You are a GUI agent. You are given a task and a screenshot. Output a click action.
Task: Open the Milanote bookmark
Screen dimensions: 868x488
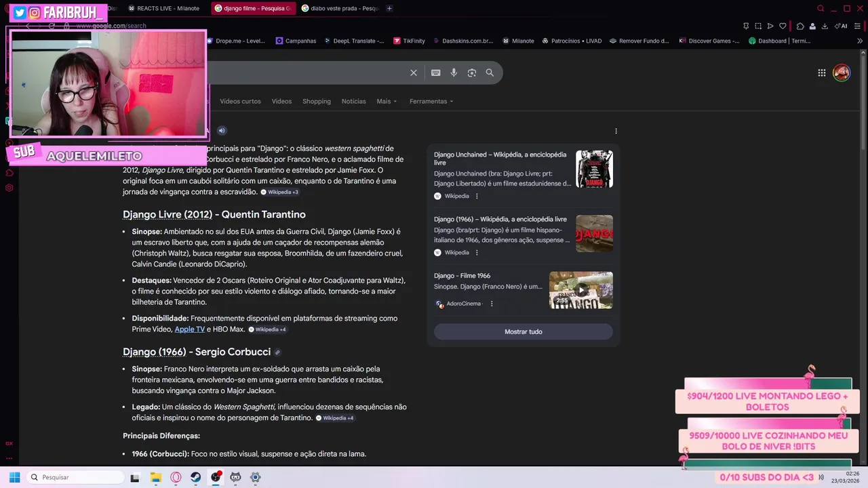[x=518, y=41]
